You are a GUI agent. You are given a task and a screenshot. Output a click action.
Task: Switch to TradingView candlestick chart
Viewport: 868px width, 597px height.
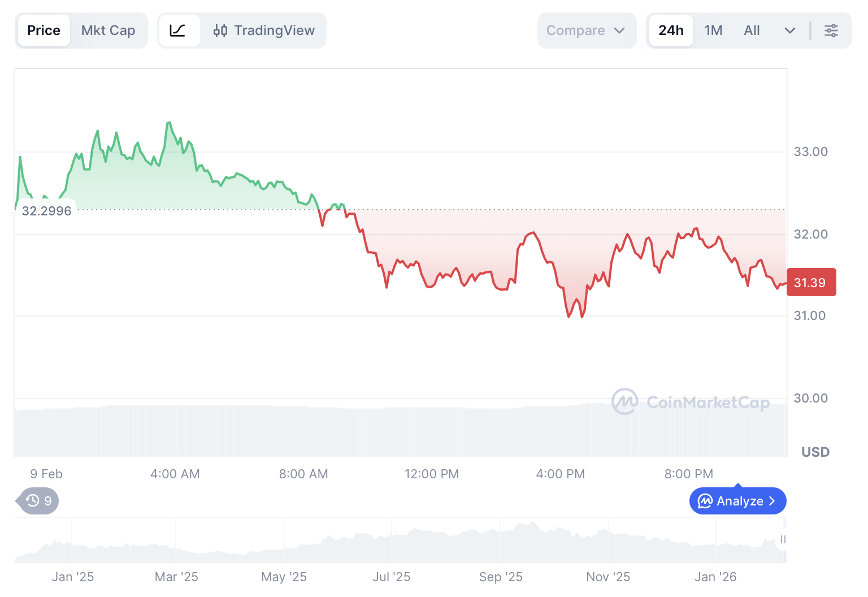click(264, 31)
